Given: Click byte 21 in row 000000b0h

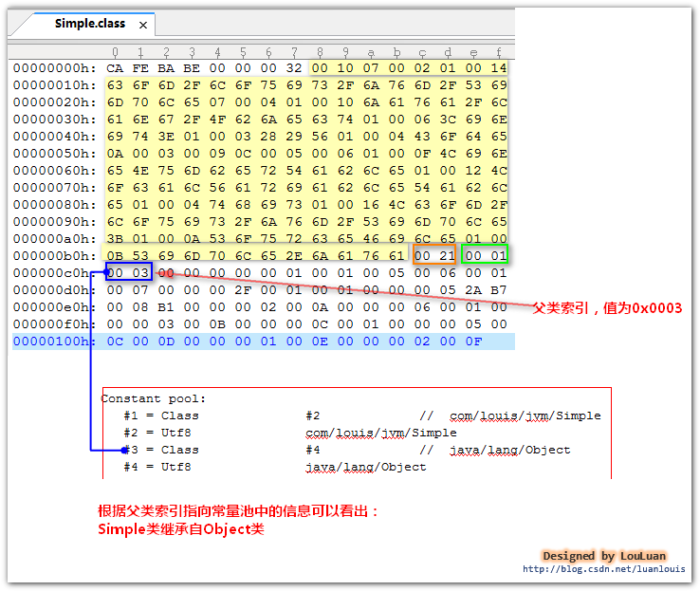Looking at the screenshot, I should click(447, 256).
